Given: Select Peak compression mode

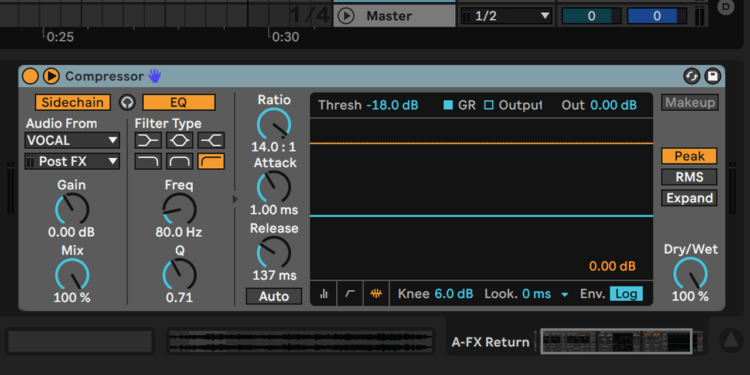Looking at the screenshot, I should pos(689,156).
